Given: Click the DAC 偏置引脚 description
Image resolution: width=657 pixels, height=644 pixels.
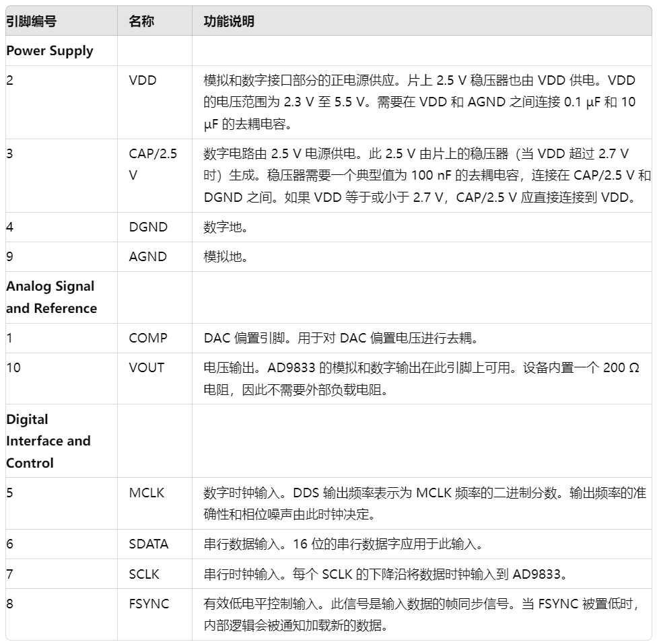Looking at the screenshot, I should (341, 338).
